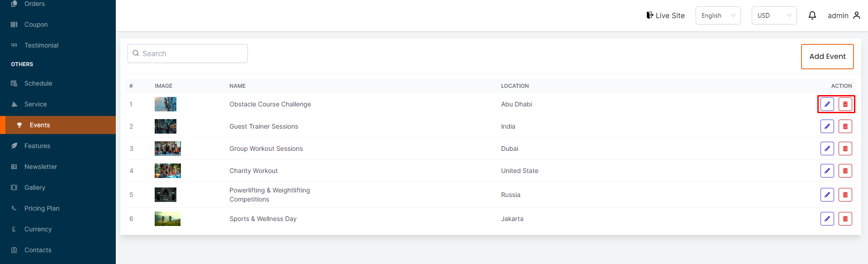Click the notification bell icon
868x264 pixels.
pyautogui.click(x=812, y=15)
